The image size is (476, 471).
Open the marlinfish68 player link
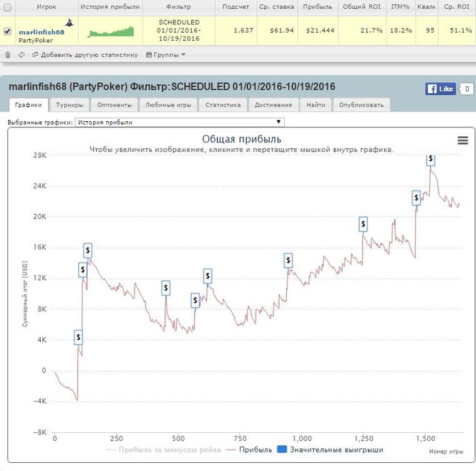[x=41, y=32]
